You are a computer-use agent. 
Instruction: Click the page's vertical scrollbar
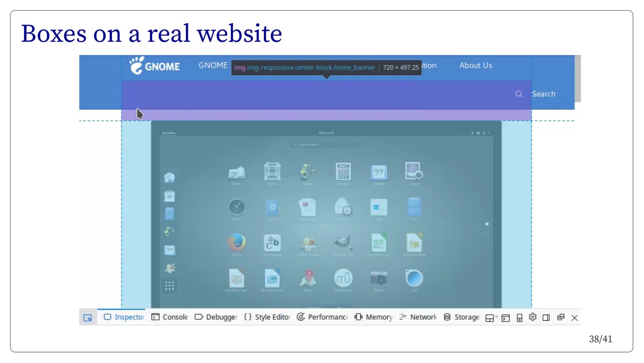pyautogui.click(x=578, y=78)
